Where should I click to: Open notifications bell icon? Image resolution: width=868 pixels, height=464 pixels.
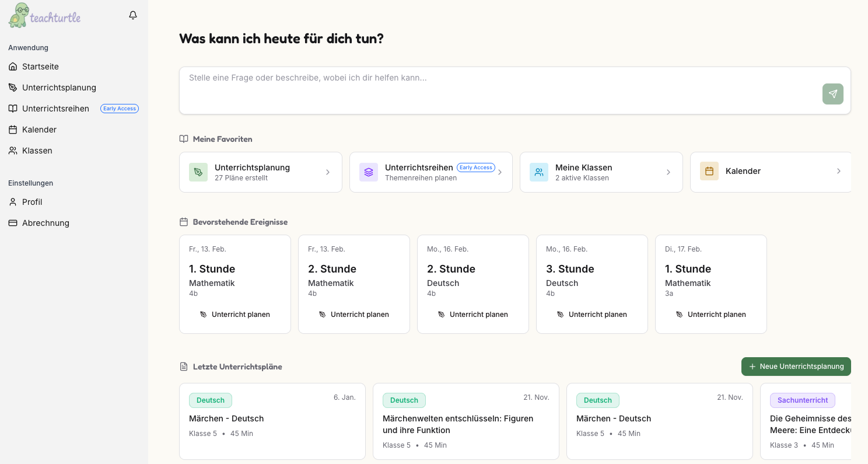coord(133,15)
